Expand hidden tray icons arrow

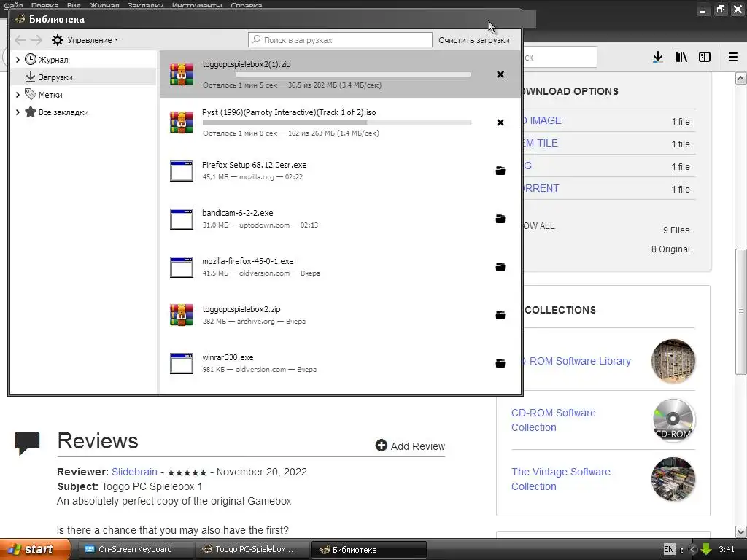[693, 550]
